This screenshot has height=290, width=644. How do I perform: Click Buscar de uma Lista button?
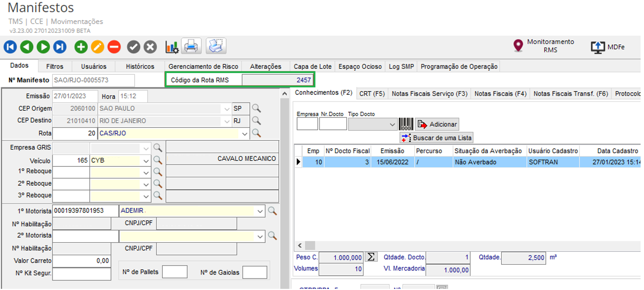tap(436, 138)
